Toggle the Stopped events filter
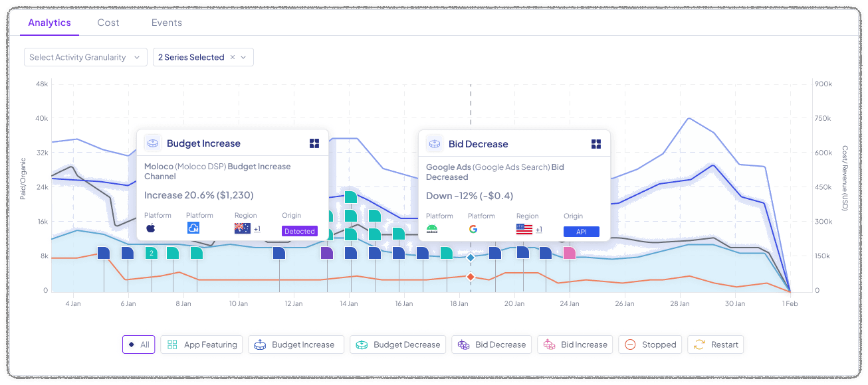 click(651, 345)
